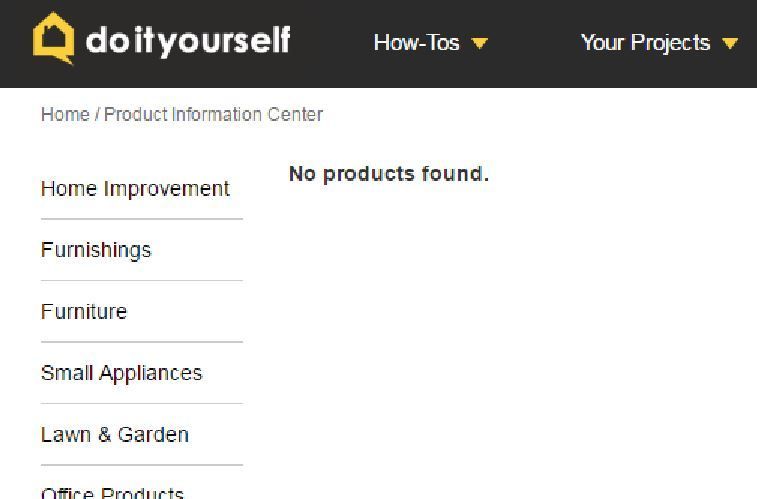The width and height of the screenshot is (757, 499).
Task: Select the Office Products category
Action: [112, 493]
